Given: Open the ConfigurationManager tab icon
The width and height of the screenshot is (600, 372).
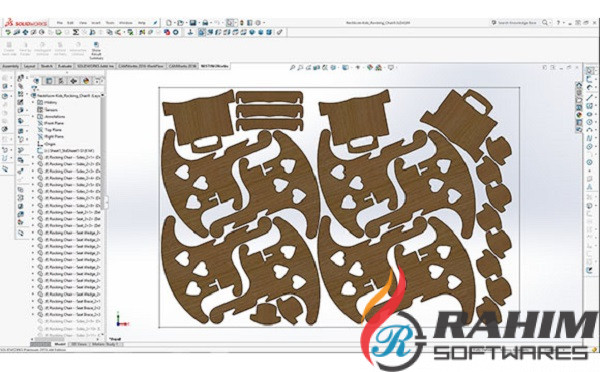Looking at the screenshot, I should [x=61, y=81].
